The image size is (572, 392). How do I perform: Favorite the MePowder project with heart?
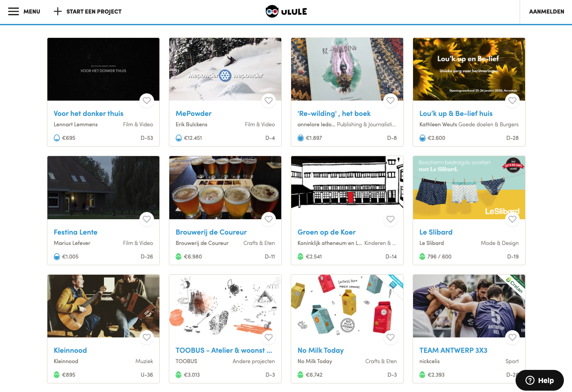269,101
